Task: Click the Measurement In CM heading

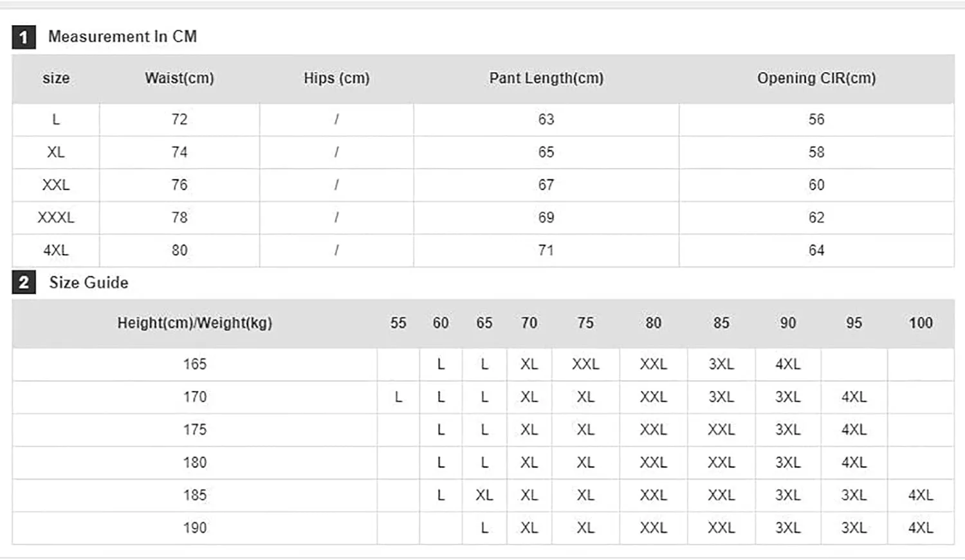Action: click(x=122, y=37)
